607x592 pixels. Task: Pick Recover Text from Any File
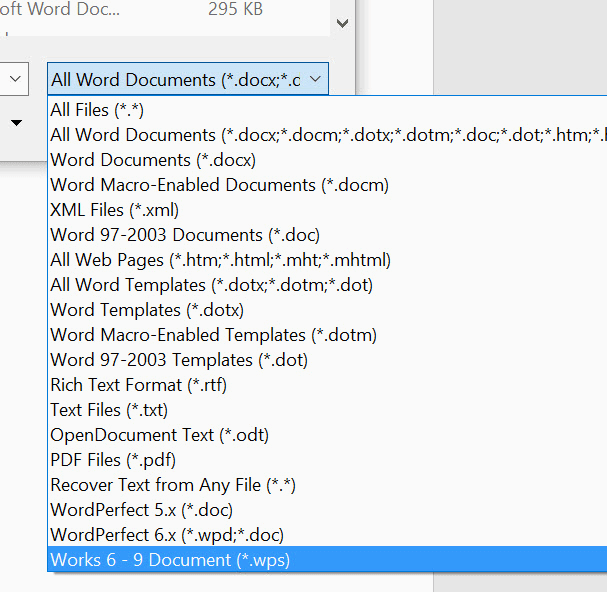[327, 485]
